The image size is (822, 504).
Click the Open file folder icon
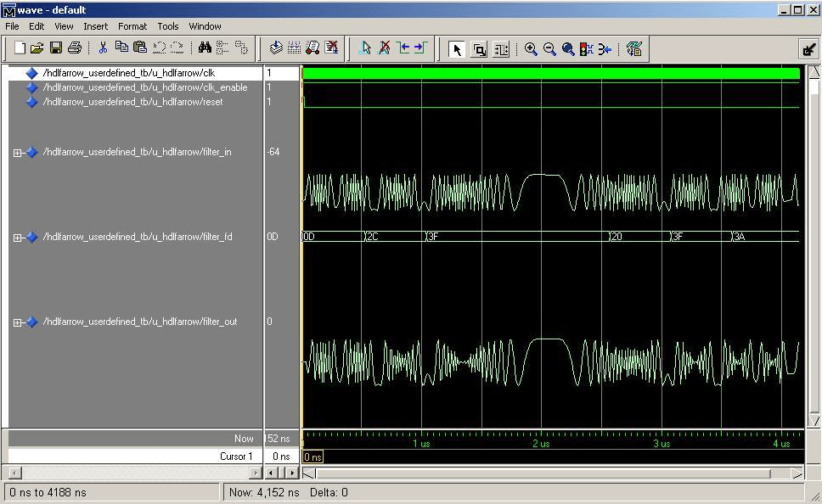tap(37, 48)
